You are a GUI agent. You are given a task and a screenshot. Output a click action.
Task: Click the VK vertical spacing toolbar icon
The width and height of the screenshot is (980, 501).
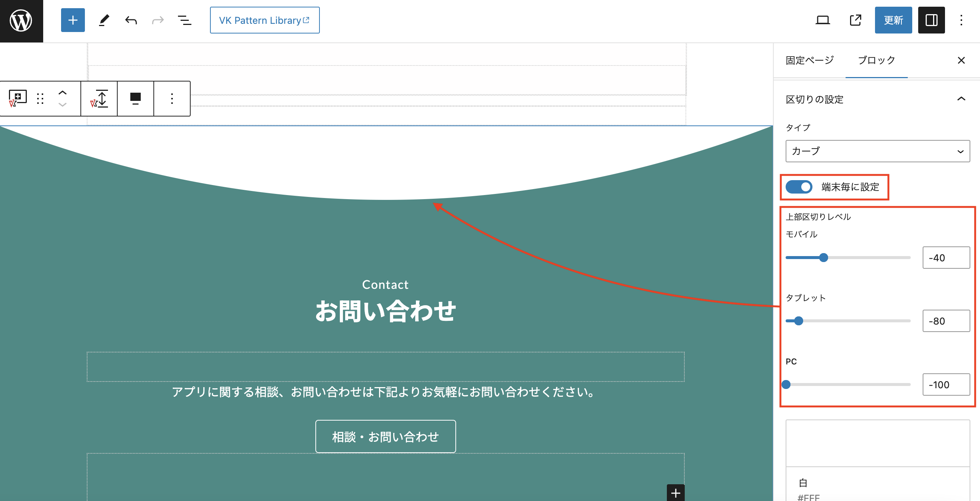pyautogui.click(x=99, y=99)
